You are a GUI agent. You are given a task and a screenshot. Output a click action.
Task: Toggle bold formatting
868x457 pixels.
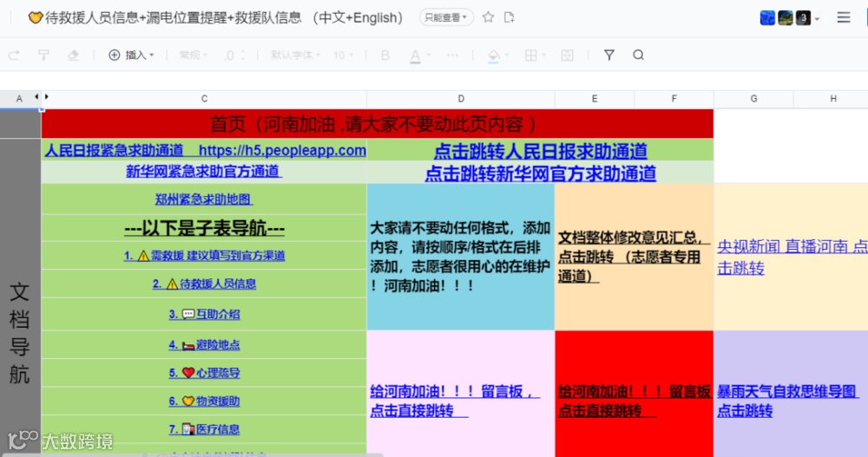tap(385, 55)
